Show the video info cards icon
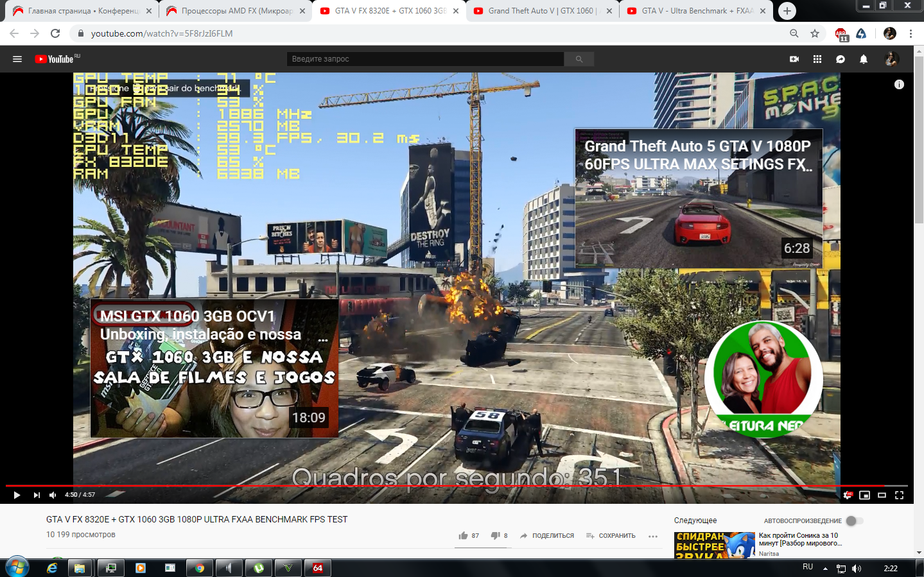This screenshot has height=577, width=924. point(899,85)
